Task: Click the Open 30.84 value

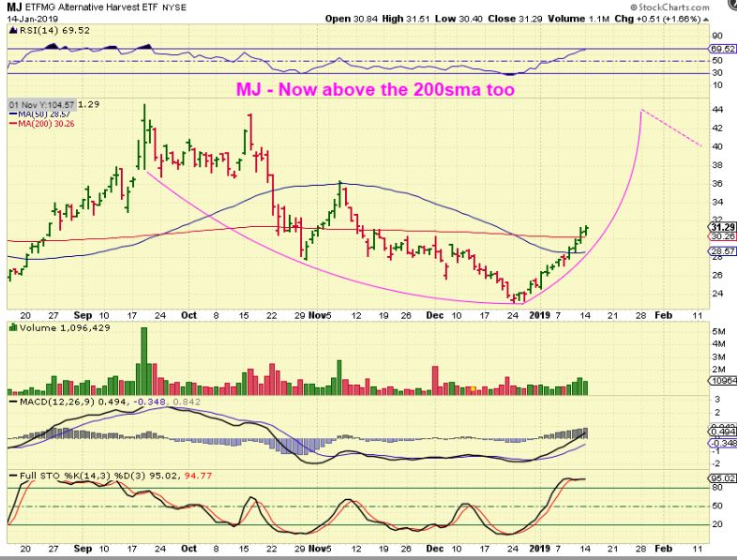Action: click(x=352, y=19)
